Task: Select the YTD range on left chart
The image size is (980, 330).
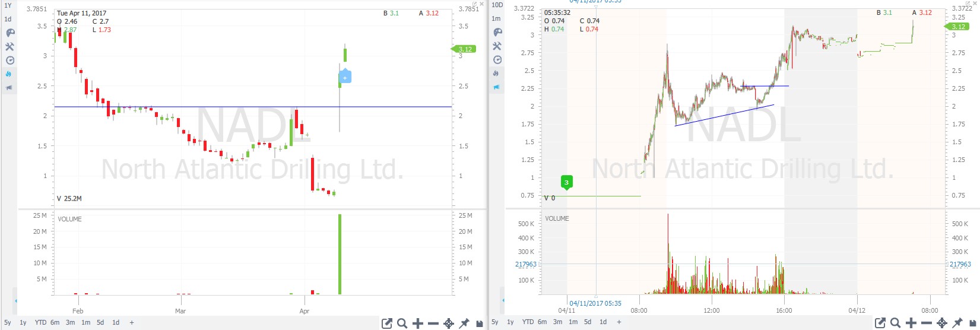Action: (40, 322)
